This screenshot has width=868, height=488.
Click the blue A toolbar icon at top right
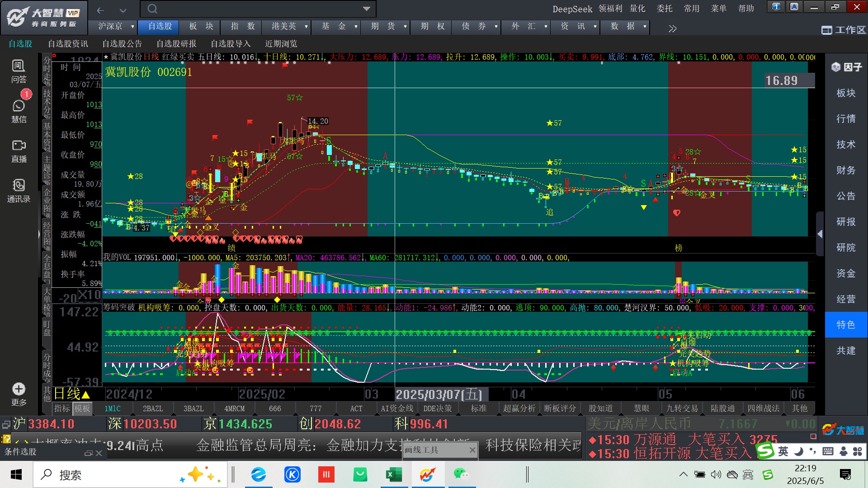[794, 7]
